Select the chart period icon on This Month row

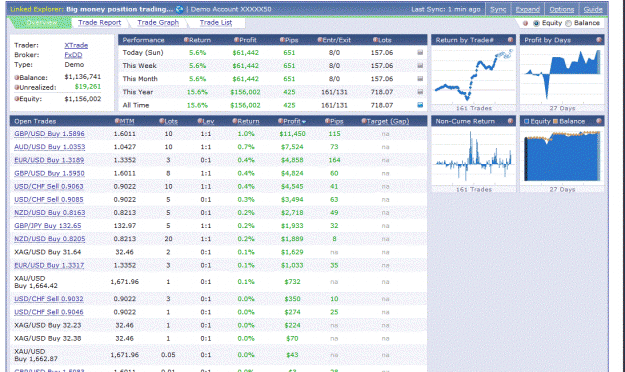click(420, 79)
